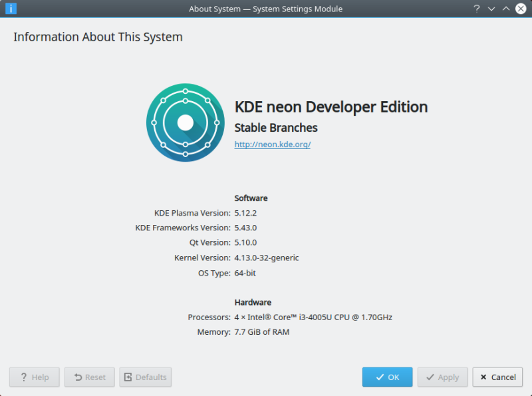This screenshot has height=396, width=532.
Task: Click the Intel Core i3-4005U processor text
Action: coord(313,317)
